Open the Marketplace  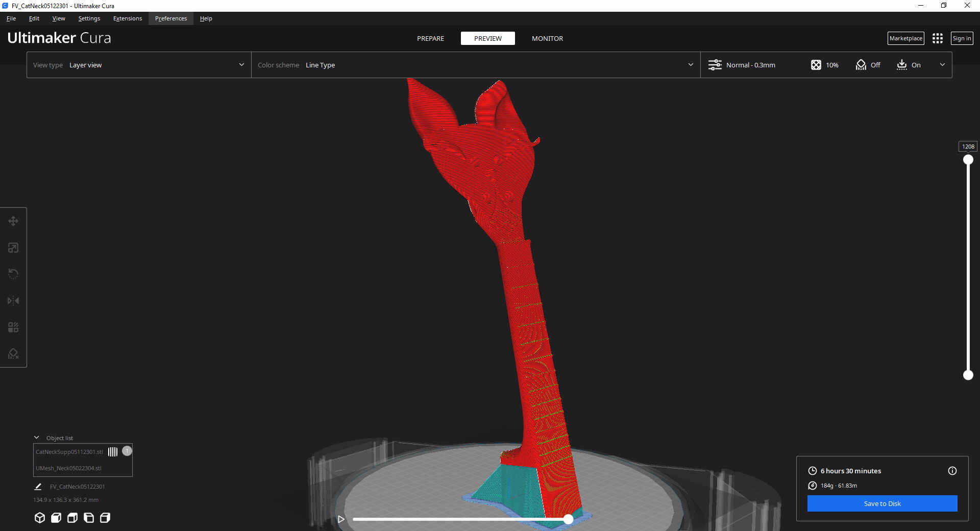coord(906,38)
